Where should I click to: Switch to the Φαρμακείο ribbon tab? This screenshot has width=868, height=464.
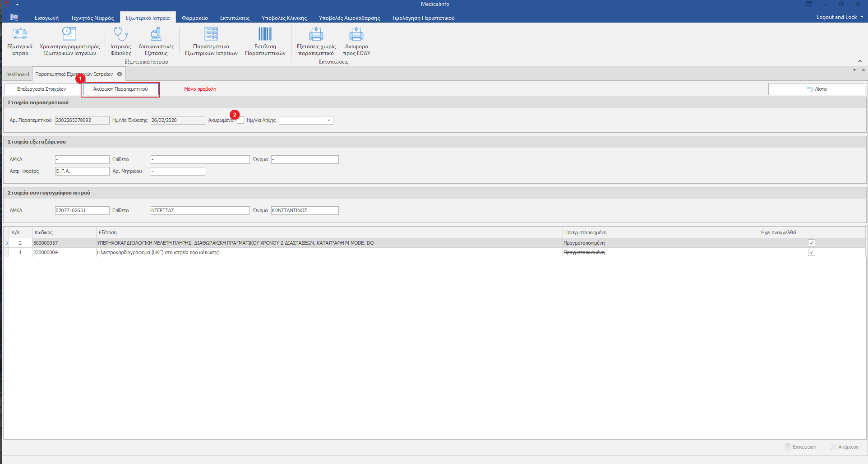[x=195, y=18]
